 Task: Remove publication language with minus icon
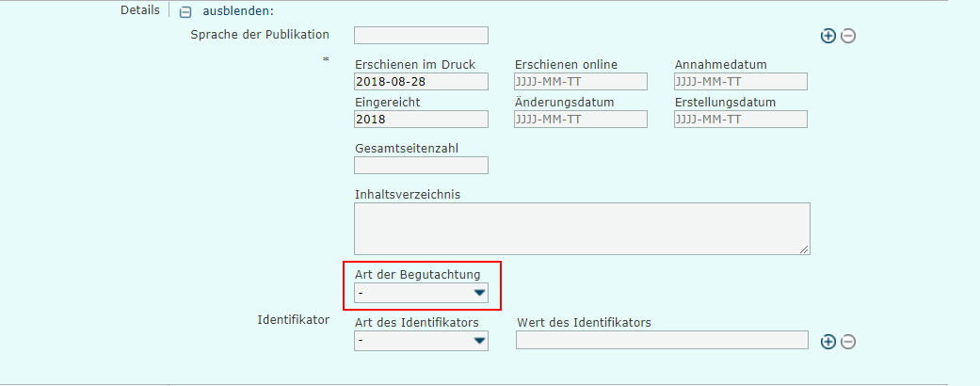(x=848, y=36)
